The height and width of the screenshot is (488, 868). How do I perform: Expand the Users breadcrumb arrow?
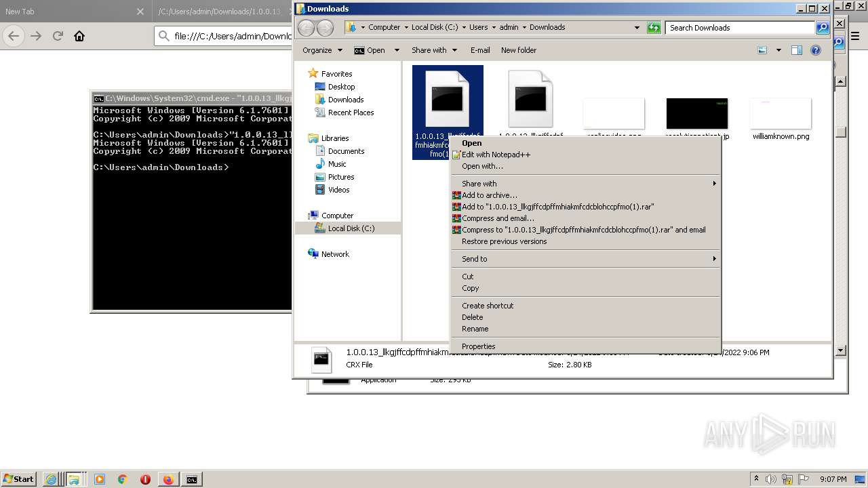point(493,28)
